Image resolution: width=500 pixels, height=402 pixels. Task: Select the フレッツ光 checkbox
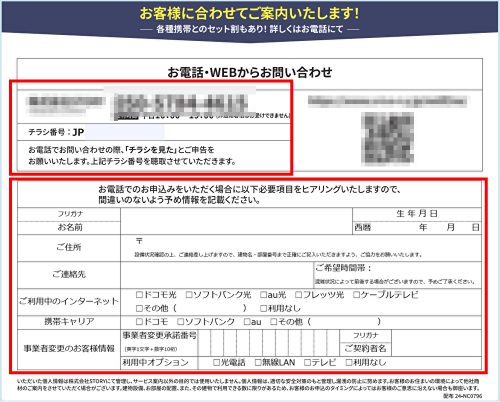299,295
